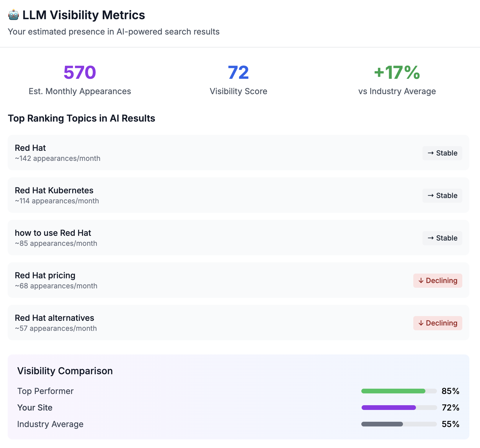Click the robot emoji icon in header
The height and width of the screenshot is (448, 480).
pos(14,15)
